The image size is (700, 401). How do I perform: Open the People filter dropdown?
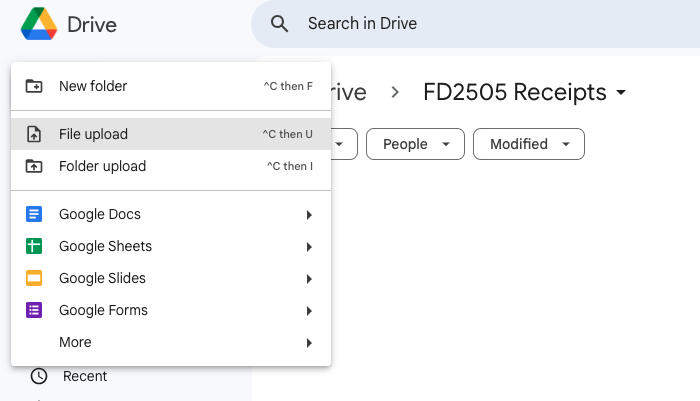click(415, 144)
